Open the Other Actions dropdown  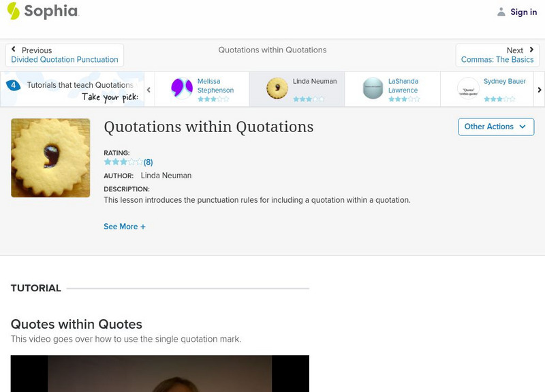click(495, 127)
